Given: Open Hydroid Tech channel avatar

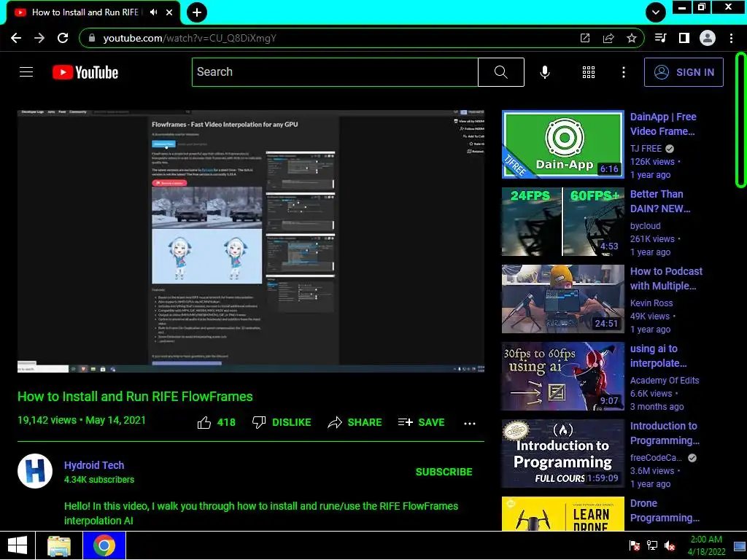Looking at the screenshot, I should click(x=35, y=472).
